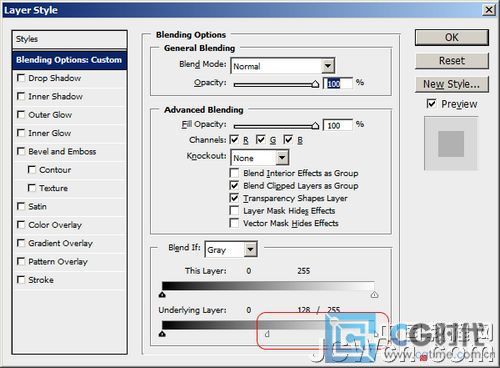
Task: Click the Reset button
Action: point(452,61)
